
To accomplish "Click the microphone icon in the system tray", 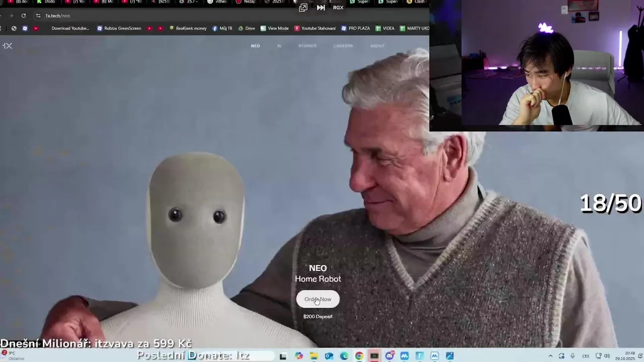I will point(573,356).
